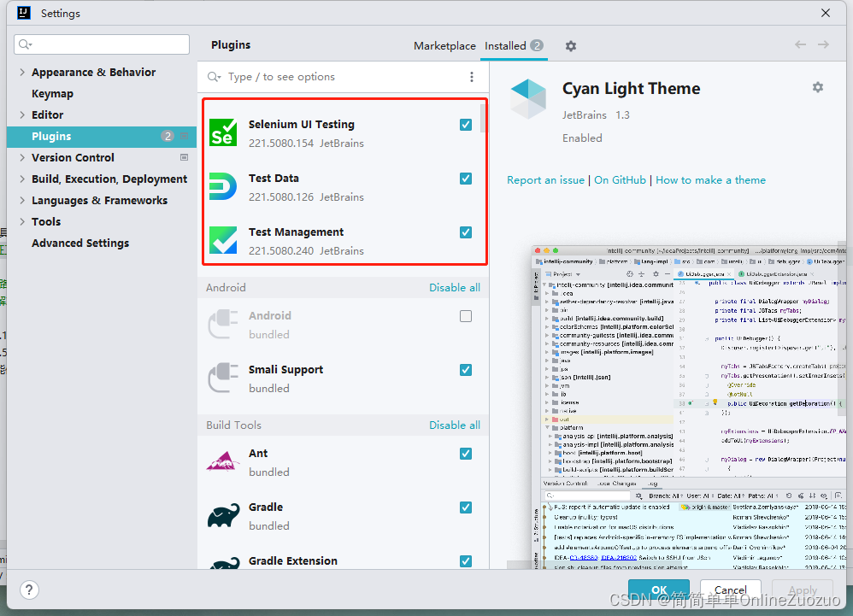Expand the Editor settings node
This screenshot has height=616, width=853.
[22, 114]
